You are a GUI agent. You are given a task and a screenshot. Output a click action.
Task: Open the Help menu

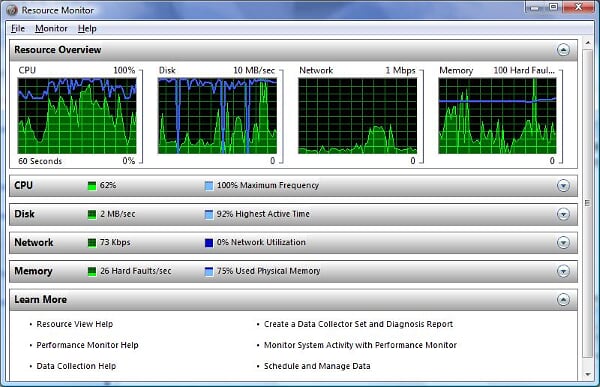(87, 28)
